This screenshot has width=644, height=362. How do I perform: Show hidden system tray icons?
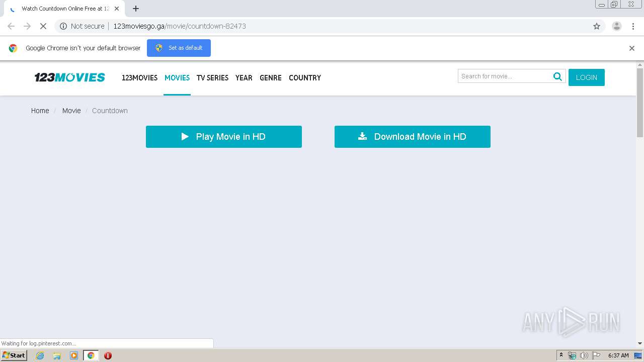point(561,355)
